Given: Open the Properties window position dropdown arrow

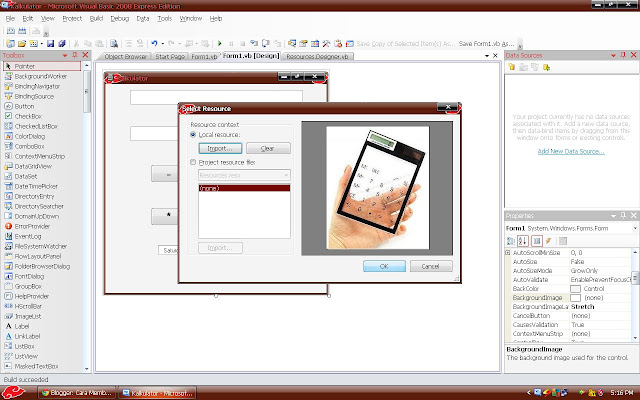Looking at the screenshot, I should pyautogui.click(x=613, y=216).
